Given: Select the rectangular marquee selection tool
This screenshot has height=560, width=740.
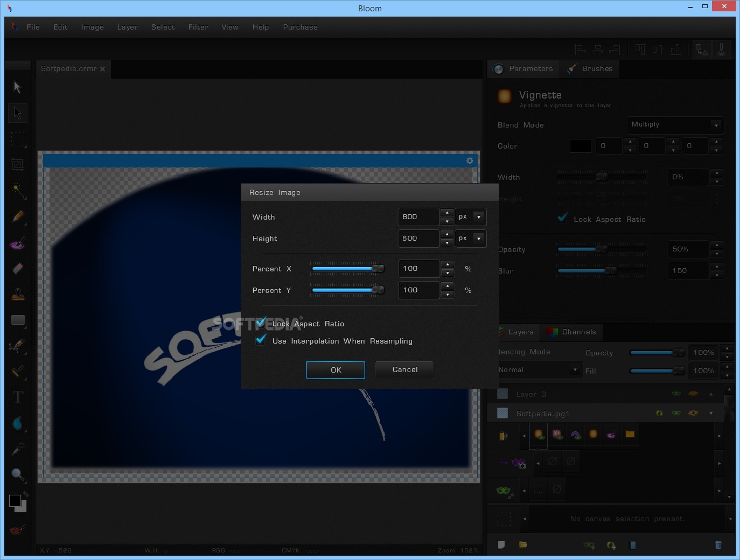Looking at the screenshot, I should (18, 139).
